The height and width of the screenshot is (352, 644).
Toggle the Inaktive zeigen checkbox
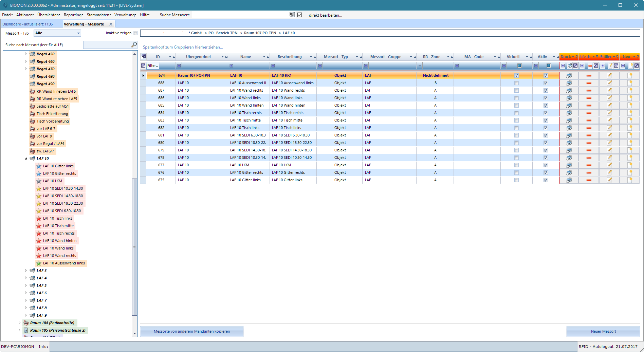pyautogui.click(x=135, y=33)
